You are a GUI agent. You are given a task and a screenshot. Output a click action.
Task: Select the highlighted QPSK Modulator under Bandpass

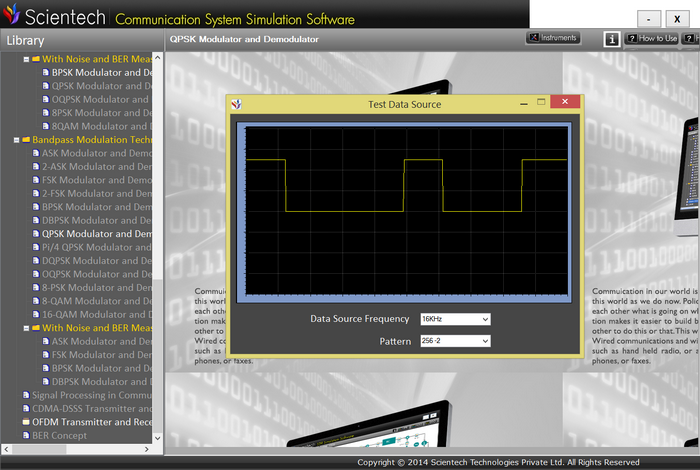coord(97,233)
